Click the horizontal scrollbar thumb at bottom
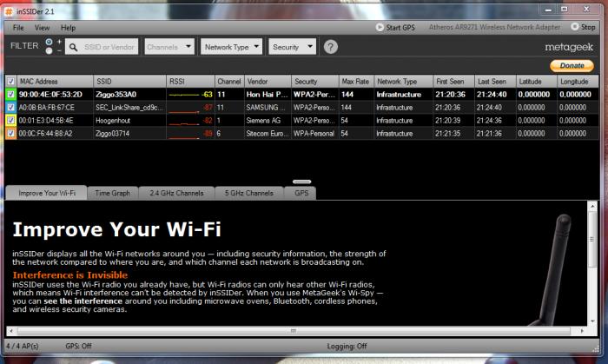 pyautogui.click(x=294, y=331)
